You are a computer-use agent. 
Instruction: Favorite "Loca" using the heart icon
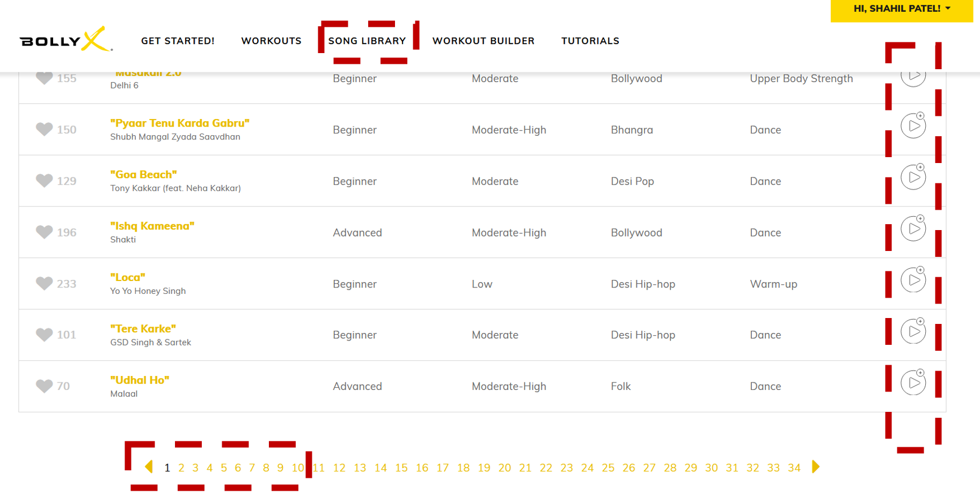point(44,283)
